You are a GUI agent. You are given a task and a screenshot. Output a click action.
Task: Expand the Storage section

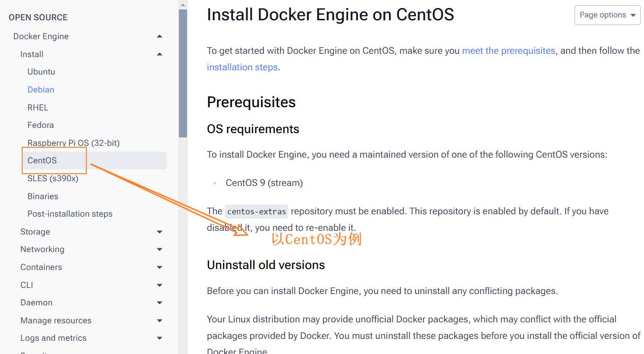(159, 231)
